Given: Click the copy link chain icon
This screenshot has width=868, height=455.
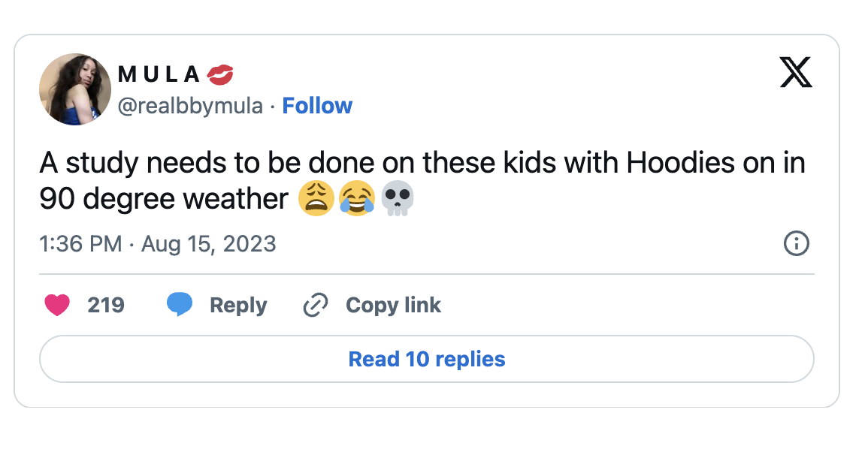Looking at the screenshot, I should 315,305.
